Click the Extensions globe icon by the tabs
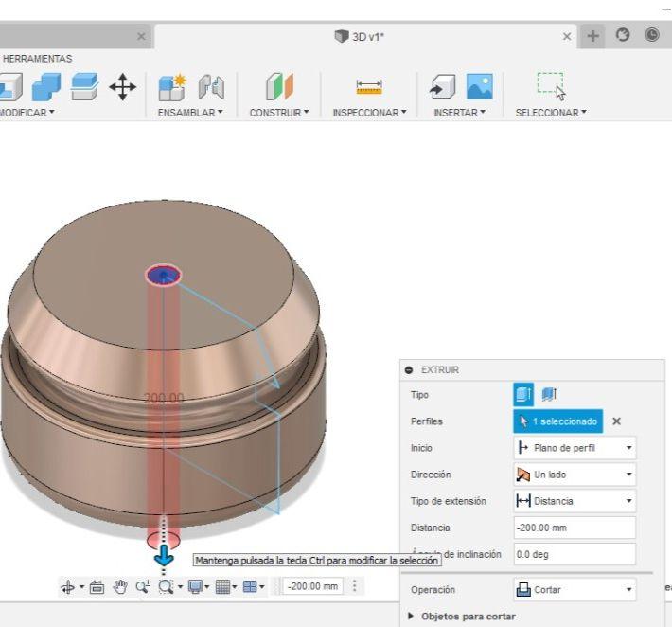The height and width of the screenshot is (627, 672). 622,35
